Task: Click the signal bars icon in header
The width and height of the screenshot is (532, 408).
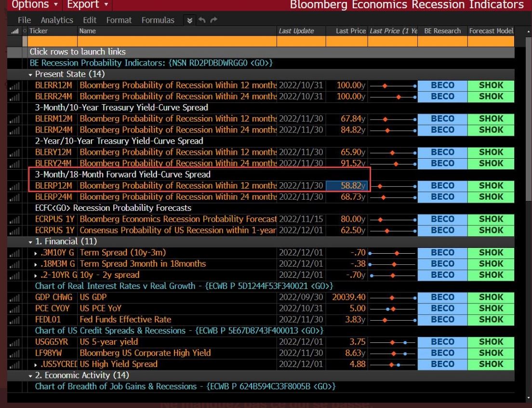Action: pyautogui.click(x=14, y=31)
